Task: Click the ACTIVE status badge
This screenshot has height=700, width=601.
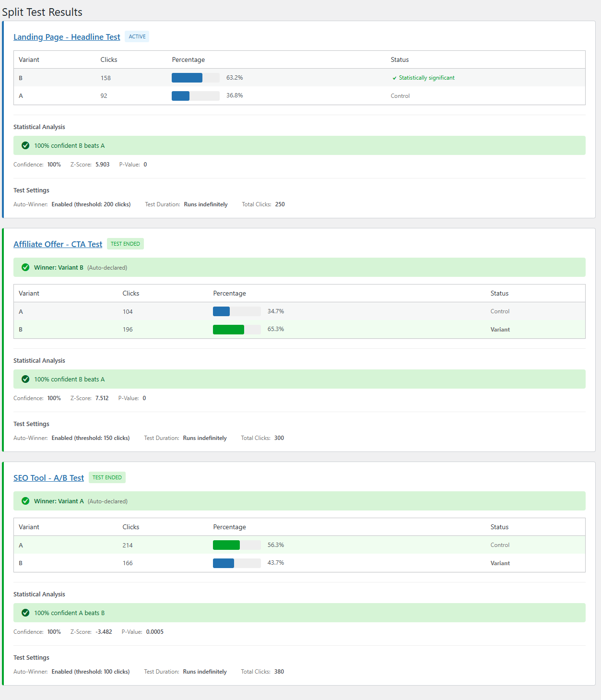Action: pos(137,36)
